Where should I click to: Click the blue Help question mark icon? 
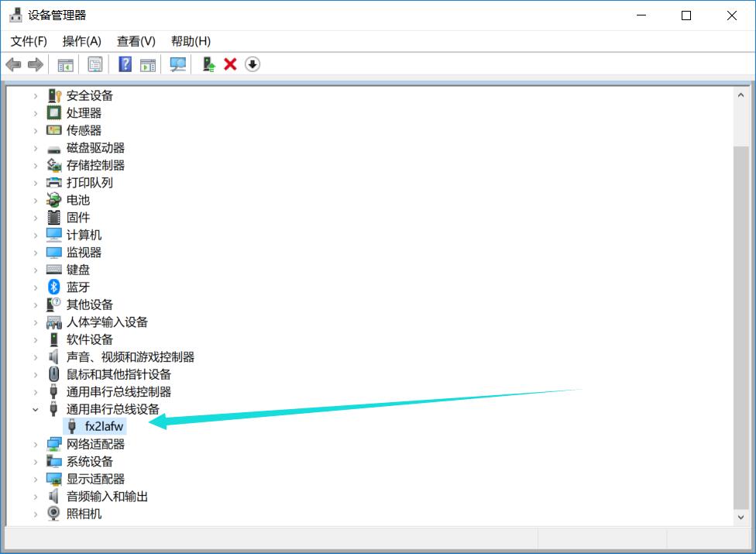coord(125,64)
